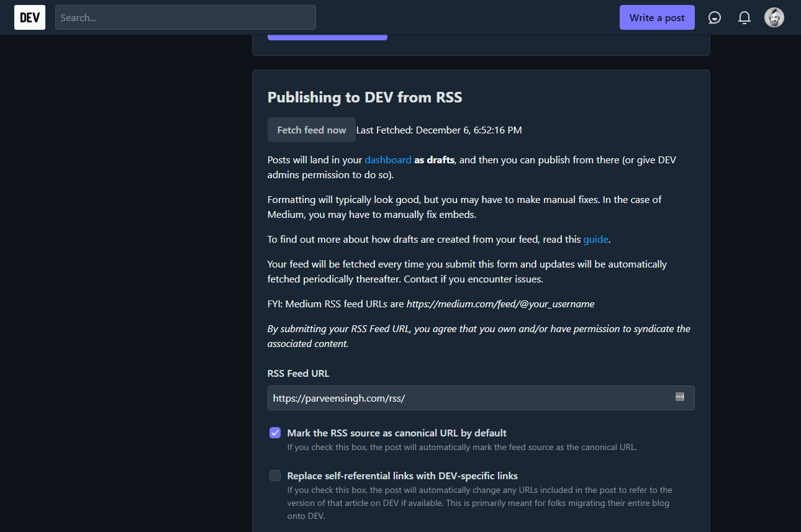This screenshot has height=532, width=801.
Task: Expand the account menu from the avatar
Action: (774, 17)
